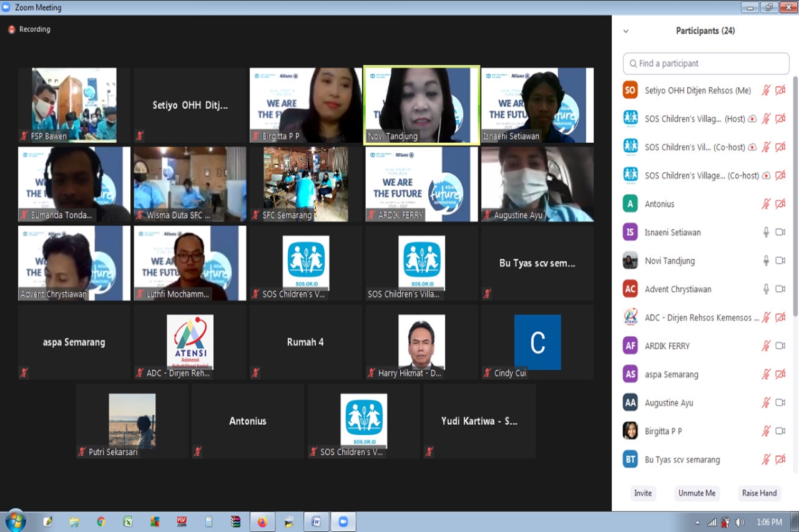This screenshot has height=532, width=799.
Task: Click the camera icon for Isnaeni Setiawan
Action: coord(780,232)
